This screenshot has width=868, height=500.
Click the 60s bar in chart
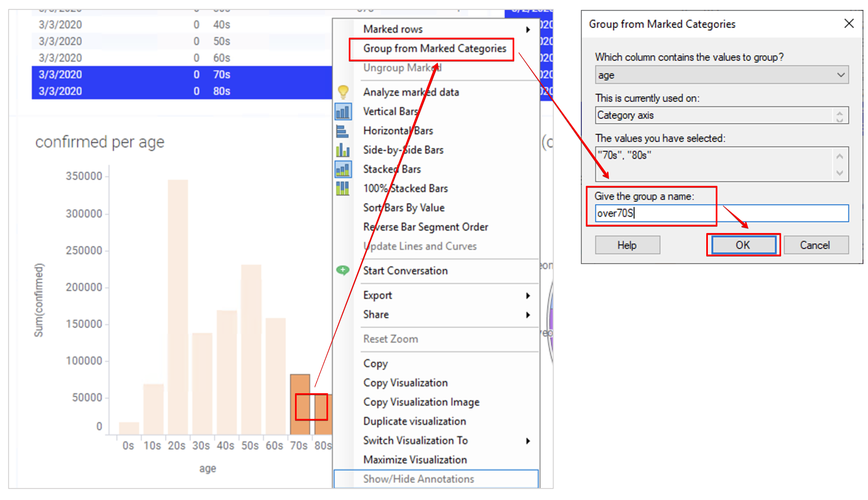(x=276, y=376)
